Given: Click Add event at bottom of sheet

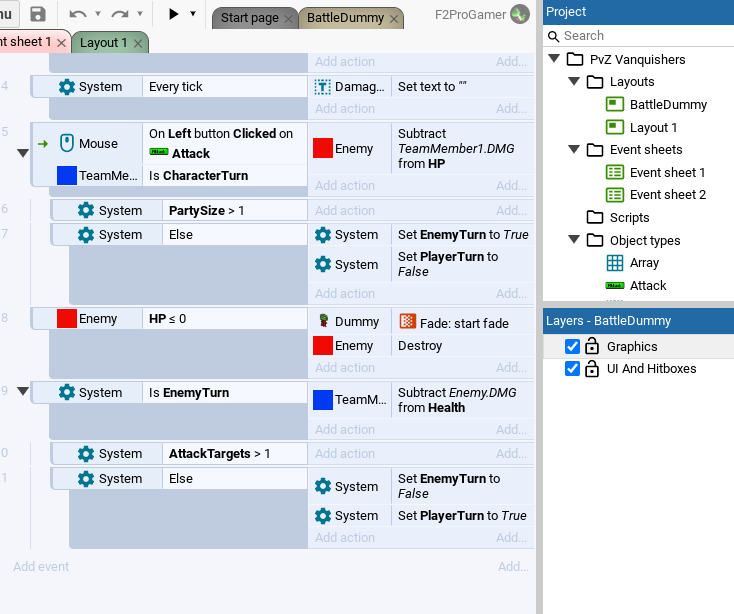Looking at the screenshot, I should [x=41, y=566].
